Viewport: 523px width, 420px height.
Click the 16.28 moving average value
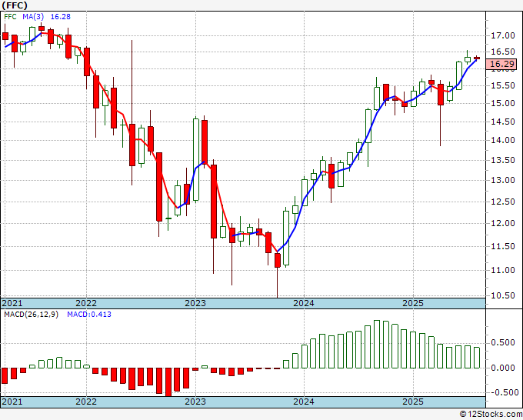click(60, 17)
